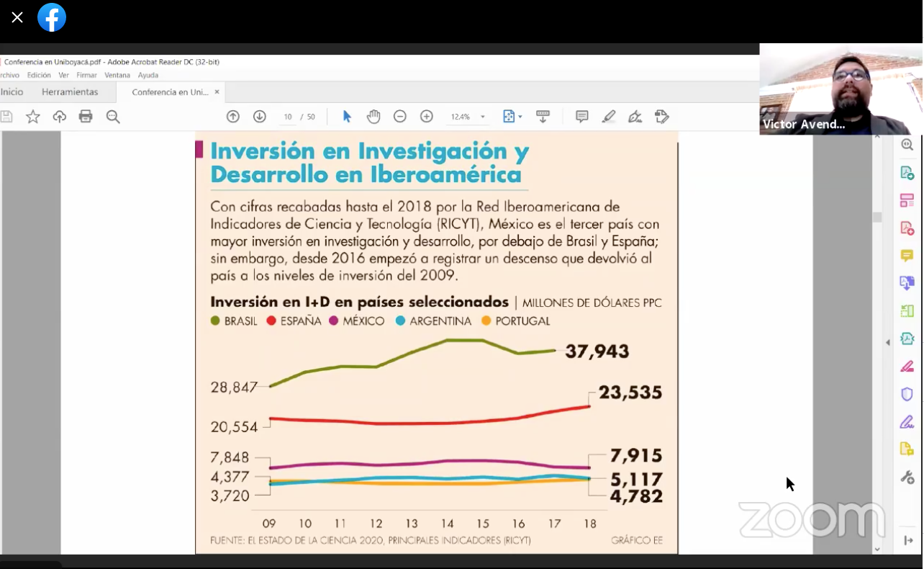924x569 pixels.
Task: Switch to the Herramientas tab
Action: [x=70, y=92]
